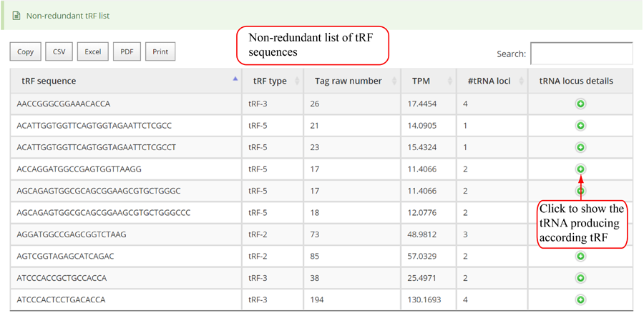Click the tRNA locus details column header
644x313 pixels.
[x=576, y=81]
